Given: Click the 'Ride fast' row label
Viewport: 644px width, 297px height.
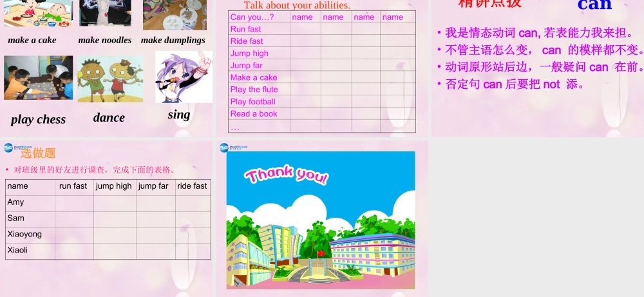Looking at the screenshot, I should pyautogui.click(x=247, y=41).
